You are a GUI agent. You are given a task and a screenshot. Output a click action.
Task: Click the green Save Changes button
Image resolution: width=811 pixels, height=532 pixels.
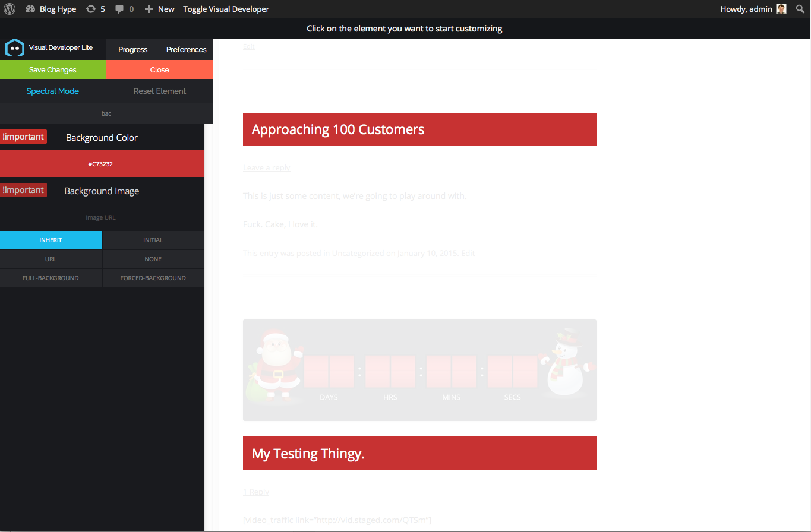pyautogui.click(x=53, y=69)
